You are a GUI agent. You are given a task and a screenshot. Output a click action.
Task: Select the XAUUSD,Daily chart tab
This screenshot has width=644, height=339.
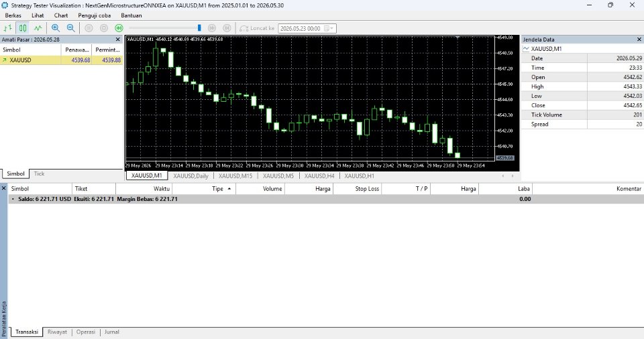tap(191, 176)
